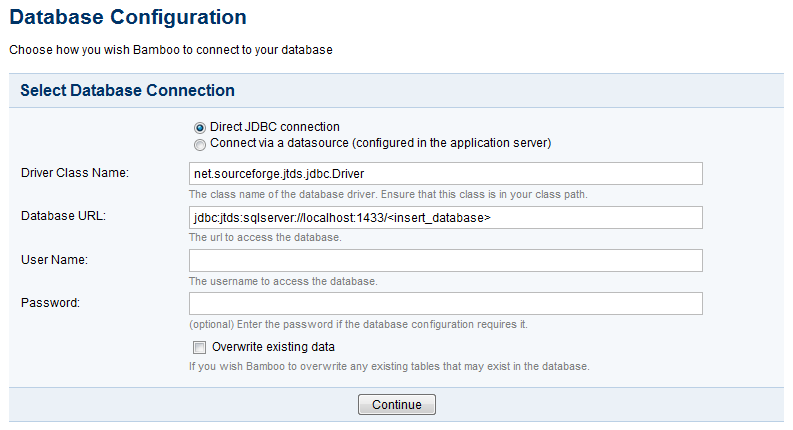793x430 pixels.
Task: Click the 'Select Database Connection' section header
Action: [127, 91]
